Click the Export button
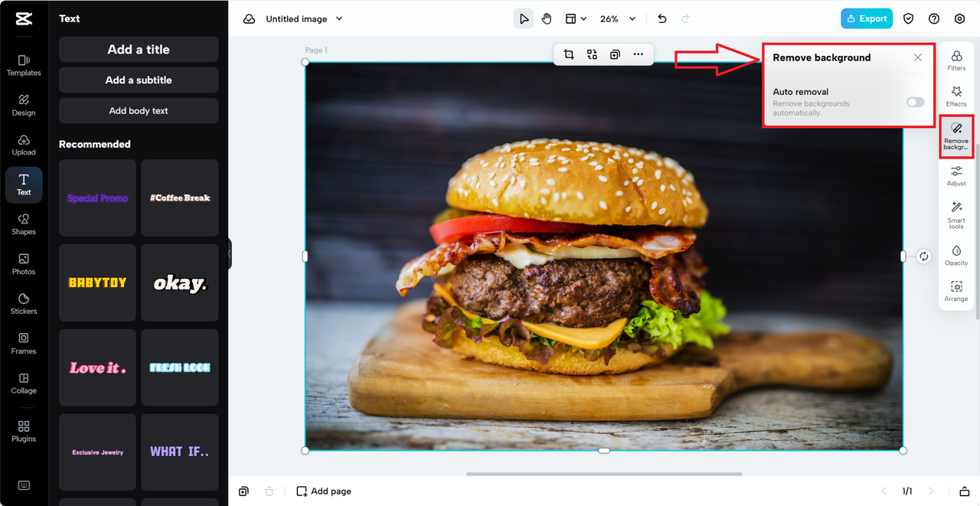Viewport: 980px width, 506px height. point(867,18)
